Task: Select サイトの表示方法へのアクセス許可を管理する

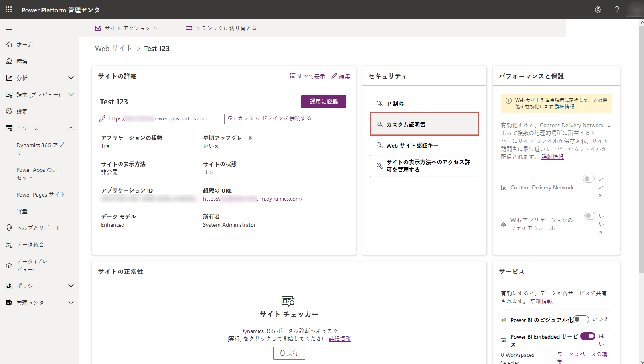Action: point(424,166)
